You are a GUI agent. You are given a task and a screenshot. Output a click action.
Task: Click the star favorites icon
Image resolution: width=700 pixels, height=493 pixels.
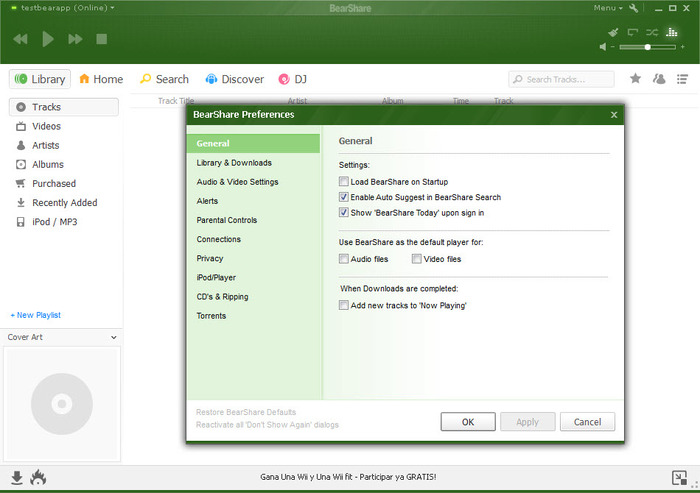(x=635, y=79)
